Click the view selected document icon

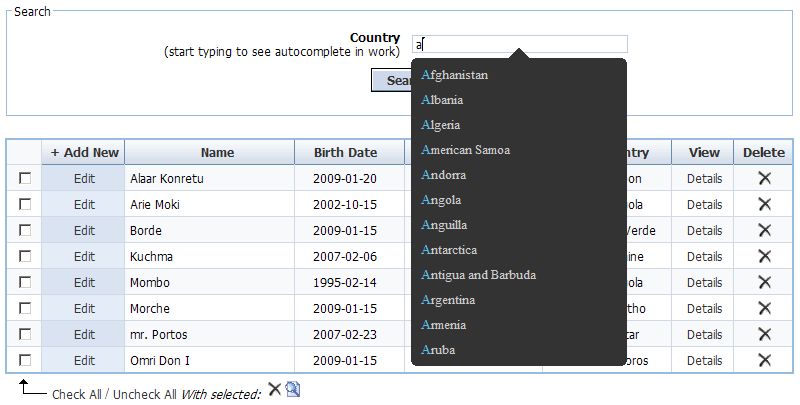tap(293, 390)
